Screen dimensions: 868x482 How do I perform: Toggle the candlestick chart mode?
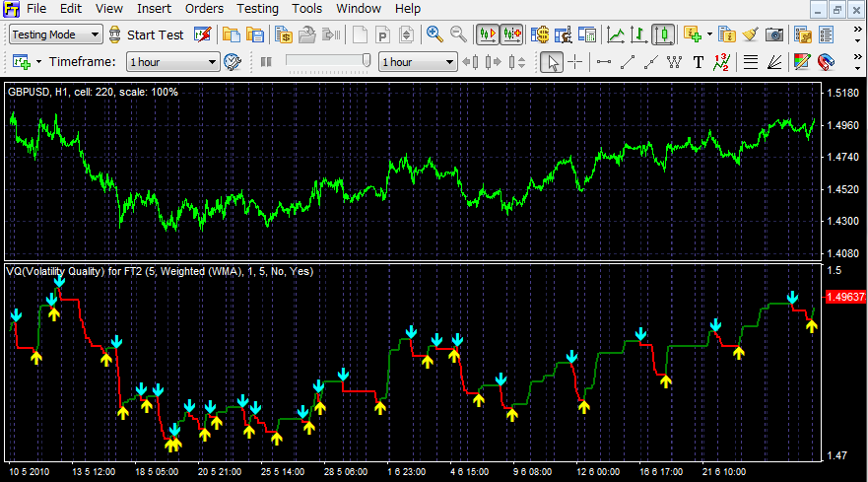[x=664, y=34]
